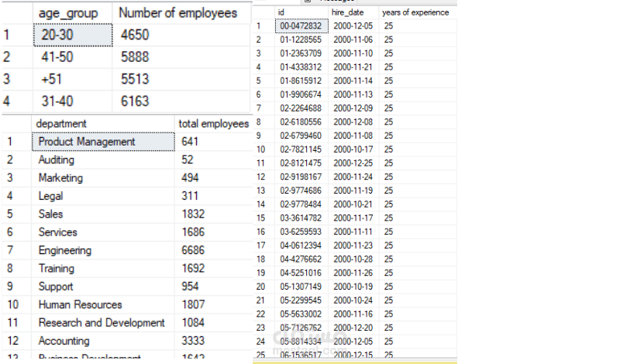The image size is (620, 364).
Task: Click the department column header
Action: click(103, 124)
